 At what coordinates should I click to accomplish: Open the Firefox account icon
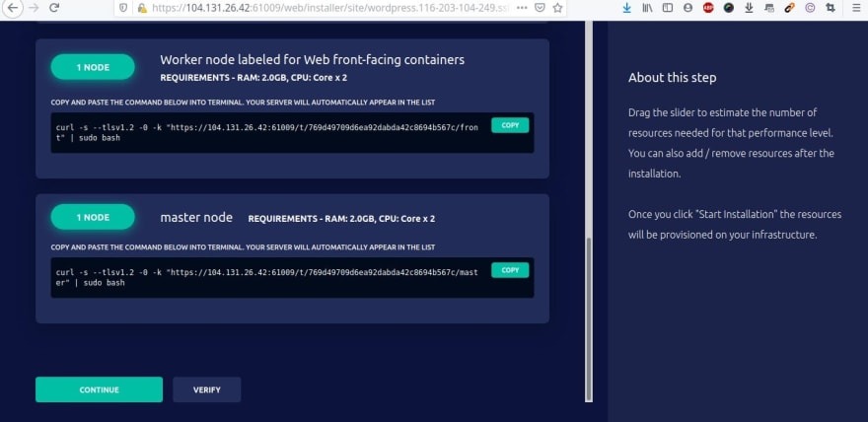click(687, 8)
